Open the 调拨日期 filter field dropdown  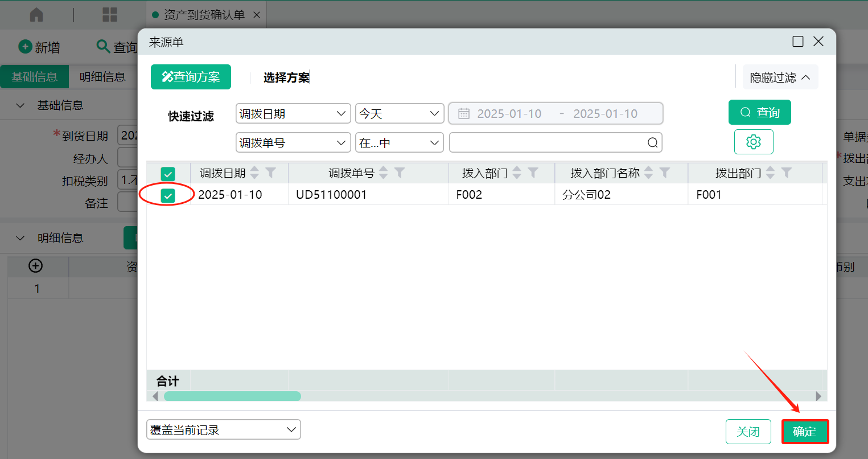(293, 114)
